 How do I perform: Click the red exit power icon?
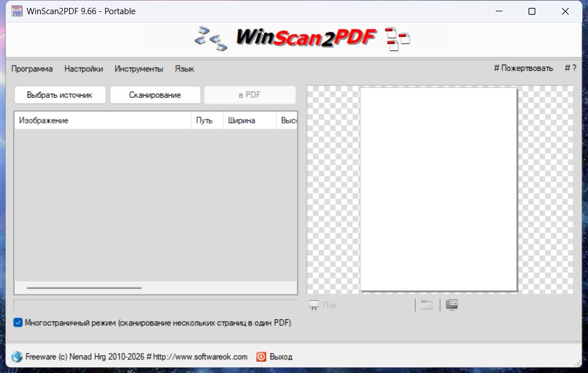(261, 357)
